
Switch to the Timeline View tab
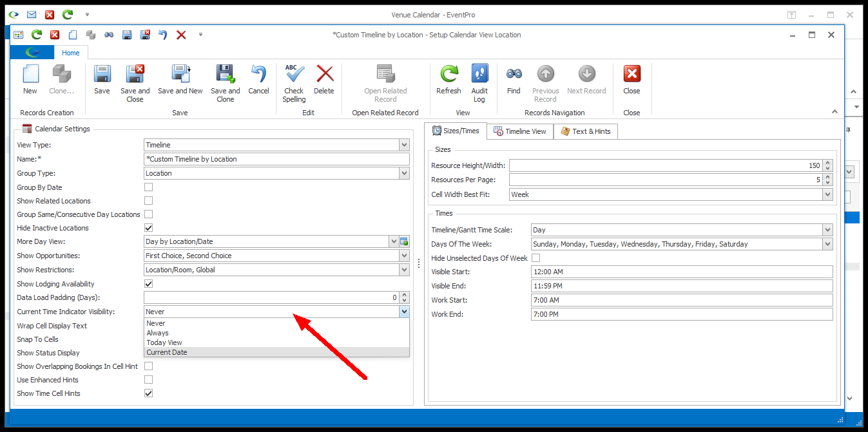(519, 131)
